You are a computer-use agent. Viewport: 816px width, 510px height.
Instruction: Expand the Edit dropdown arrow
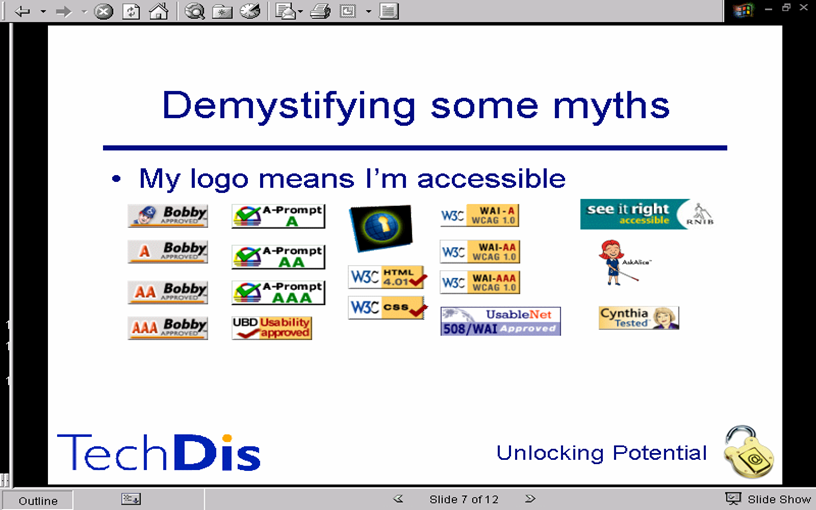tap(368, 11)
